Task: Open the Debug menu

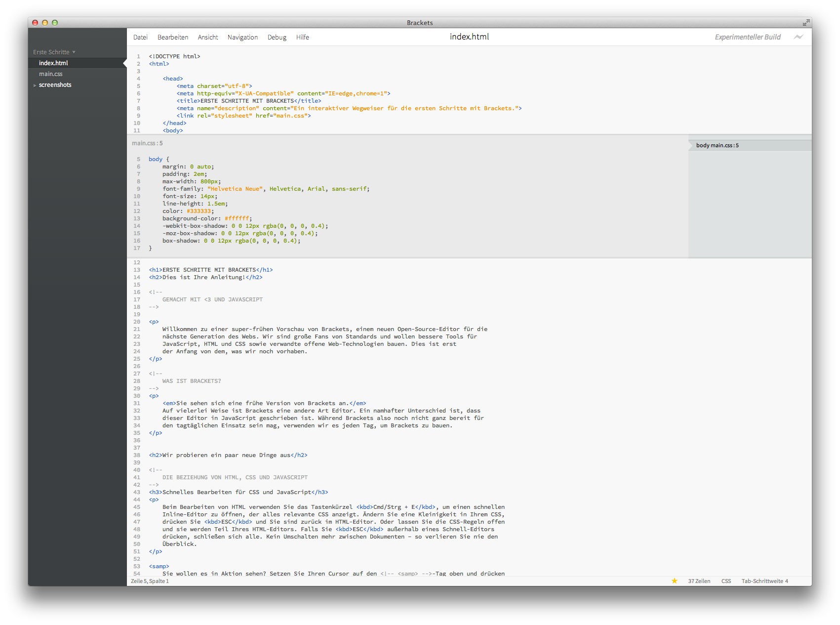Action: (x=277, y=38)
